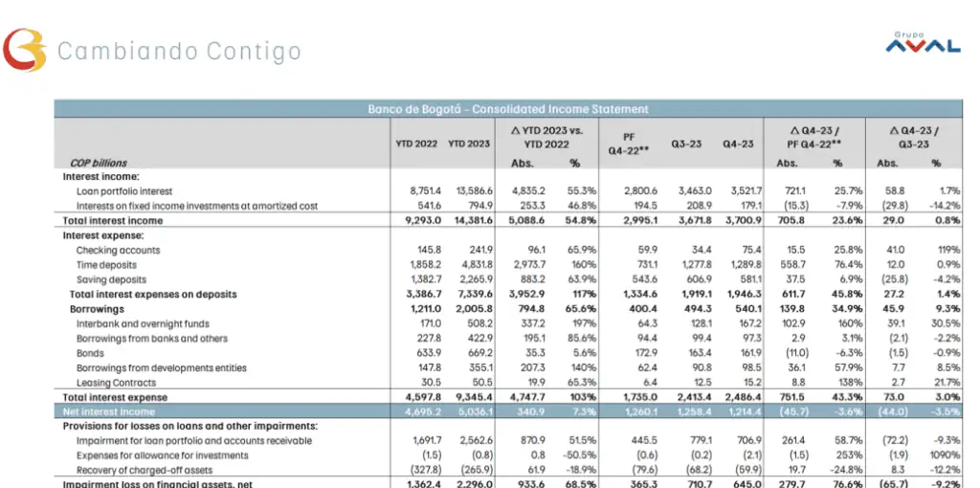Click the 3,521.7 Q4-23 Loan portfolio value
This screenshot has width=980, height=488.
[x=744, y=191]
